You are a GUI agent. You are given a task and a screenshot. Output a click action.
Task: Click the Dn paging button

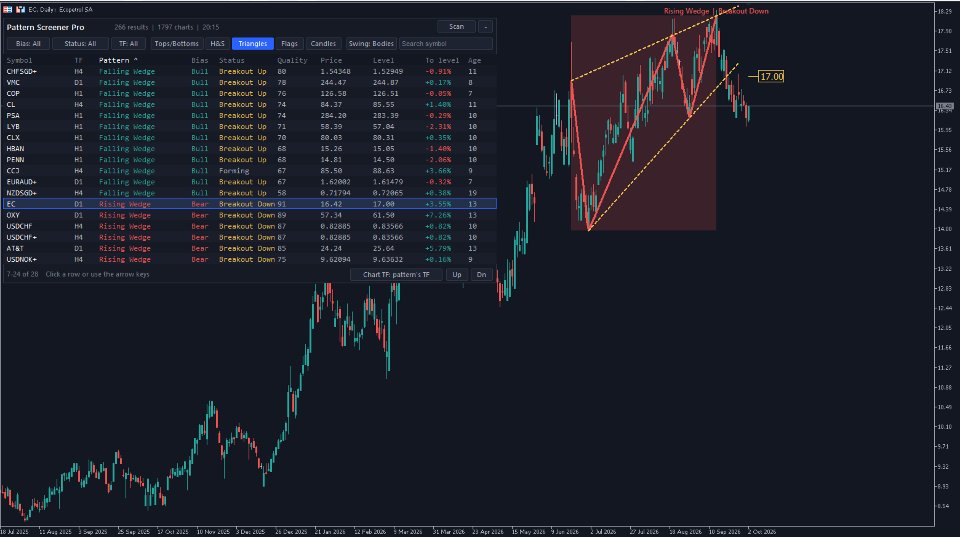click(481, 274)
